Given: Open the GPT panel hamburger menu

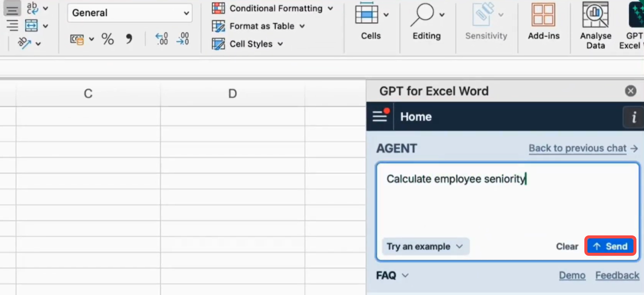Looking at the screenshot, I should pyautogui.click(x=380, y=116).
